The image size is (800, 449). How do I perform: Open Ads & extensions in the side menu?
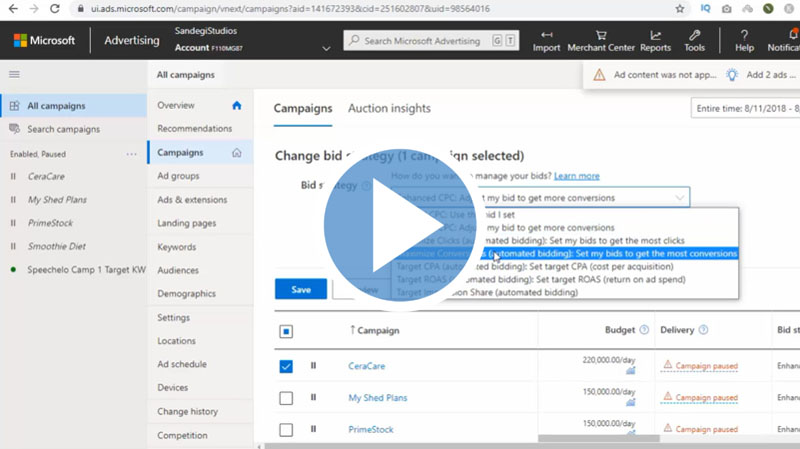tap(192, 199)
